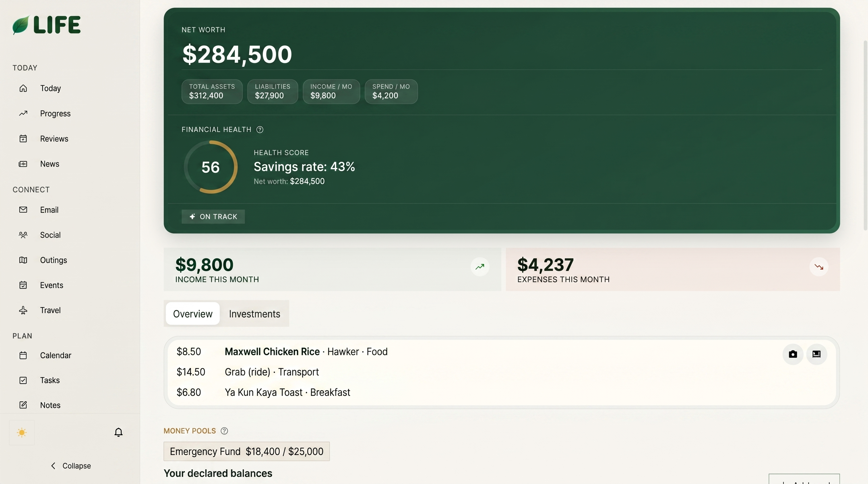Click the Travel airplane icon
The width and height of the screenshot is (868, 484).
pyautogui.click(x=23, y=310)
